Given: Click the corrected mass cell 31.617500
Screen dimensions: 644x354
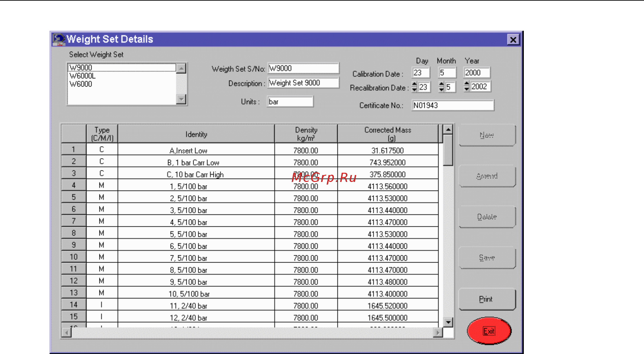Looking at the screenshot, I should point(388,149).
